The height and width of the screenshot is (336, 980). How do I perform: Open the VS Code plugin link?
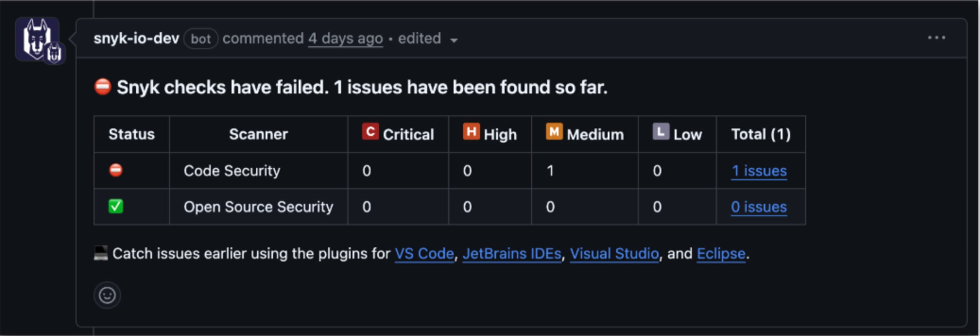[x=424, y=253]
